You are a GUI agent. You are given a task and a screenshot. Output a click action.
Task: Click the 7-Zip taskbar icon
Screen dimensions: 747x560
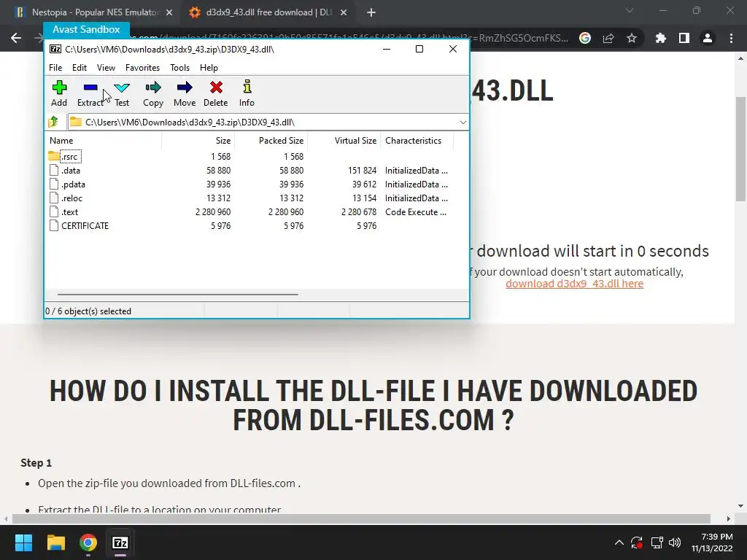click(x=120, y=542)
